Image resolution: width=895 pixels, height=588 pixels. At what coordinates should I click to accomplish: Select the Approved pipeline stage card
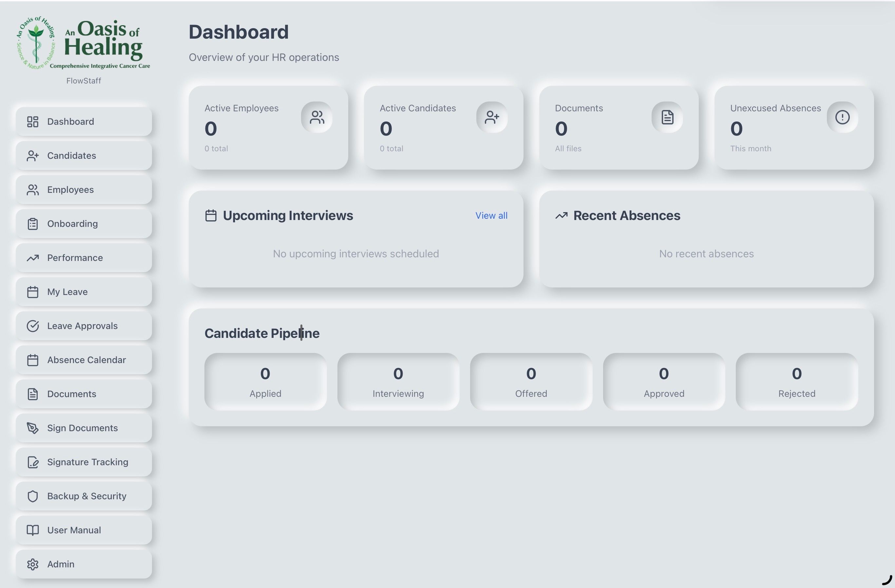point(664,382)
